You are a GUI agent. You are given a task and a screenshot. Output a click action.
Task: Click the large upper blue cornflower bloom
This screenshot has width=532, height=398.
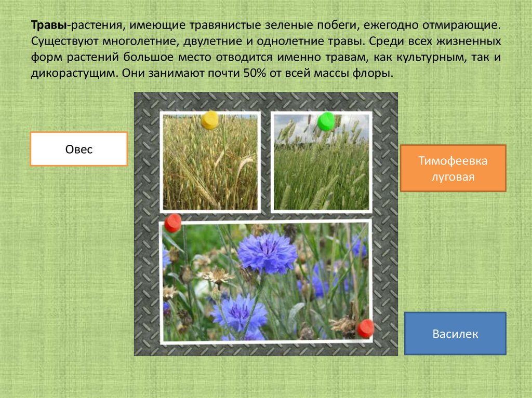click(x=267, y=252)
